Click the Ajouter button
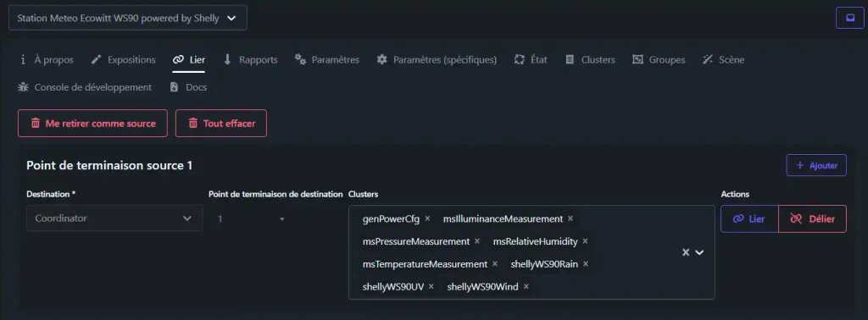The width and height of the screenshot is (868, 320). coord(816,165)
